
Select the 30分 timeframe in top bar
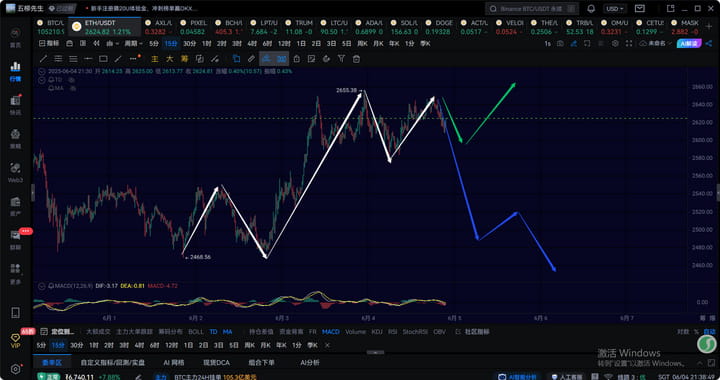[x=190, y=44]
